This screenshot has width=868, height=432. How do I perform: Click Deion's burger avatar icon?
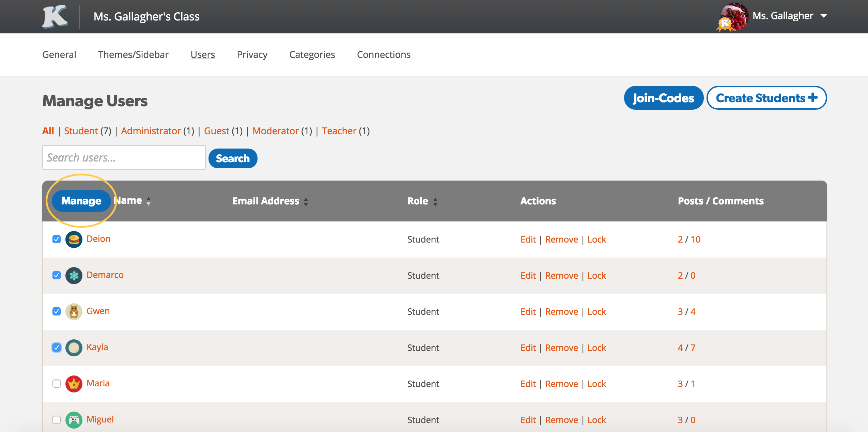[74, 240]
